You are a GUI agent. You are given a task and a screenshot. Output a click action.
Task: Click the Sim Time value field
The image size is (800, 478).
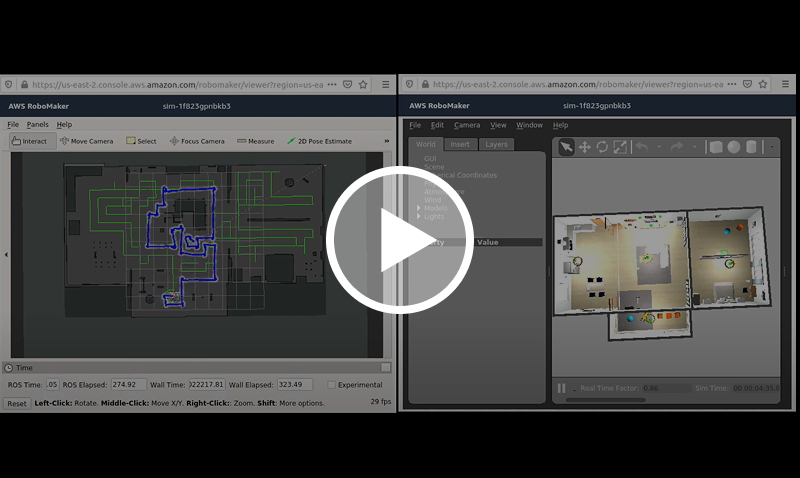click(756, 388)
